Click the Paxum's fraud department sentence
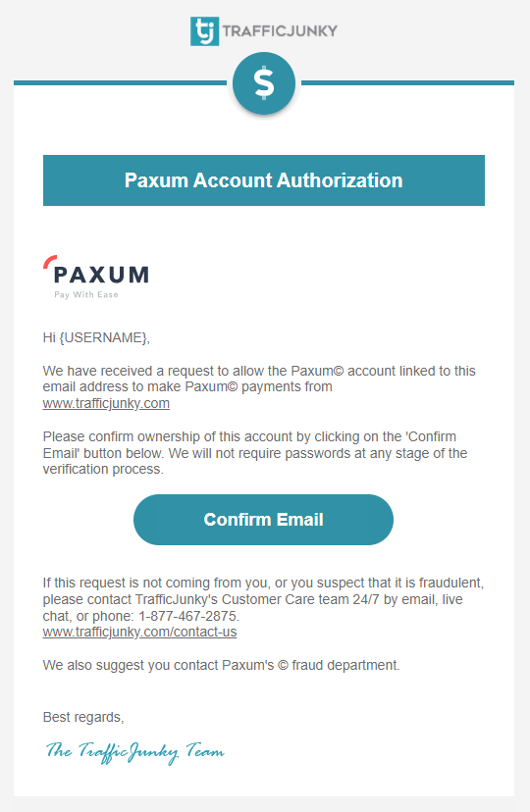The image size is (530, 812). [x=221, y=666]
